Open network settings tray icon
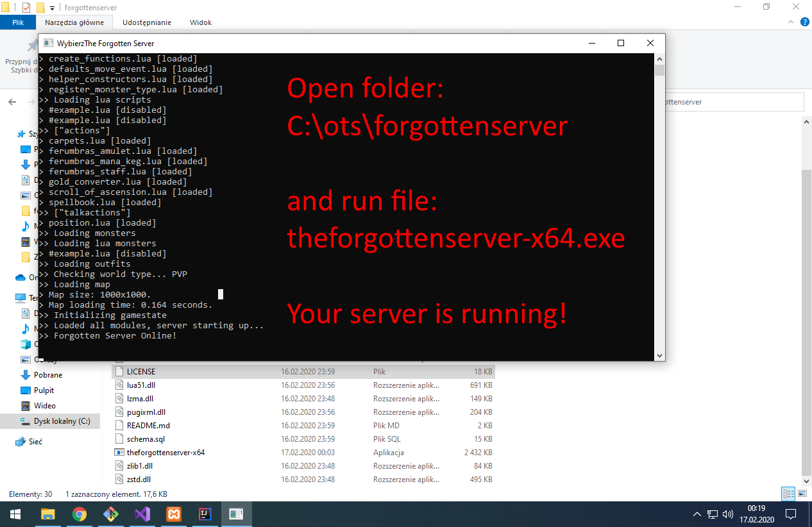Screen dimensions: 812x527 click(713, 514)
